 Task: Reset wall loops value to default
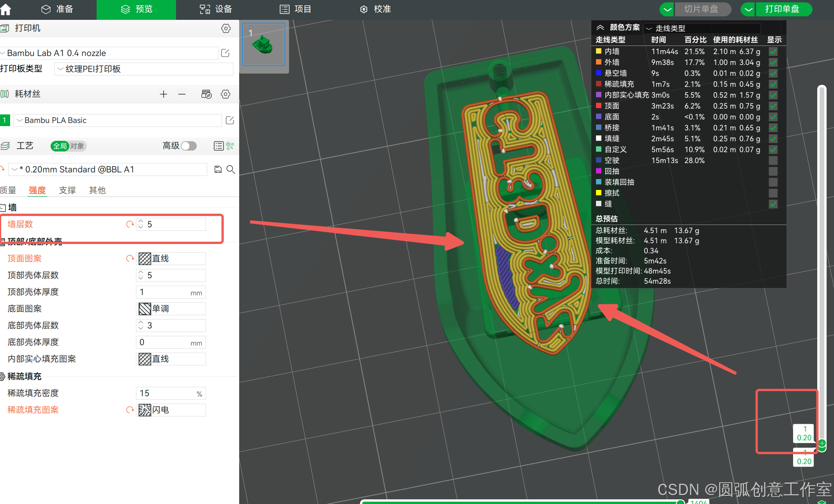pyautogui.click(x=130, y=224)
